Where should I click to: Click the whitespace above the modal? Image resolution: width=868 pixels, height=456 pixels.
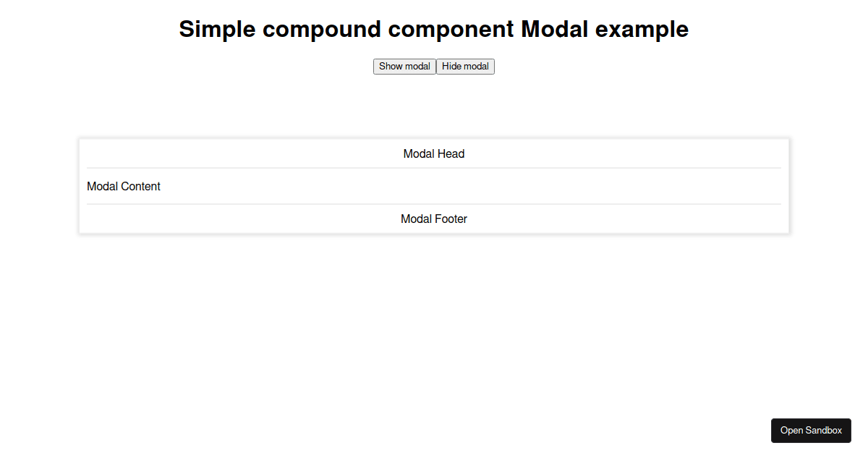click(434, 109)
